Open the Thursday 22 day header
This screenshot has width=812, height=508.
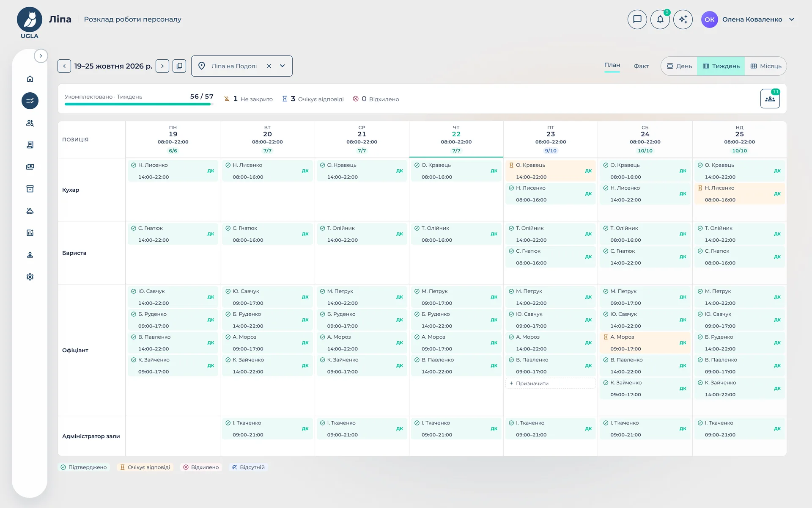(456, 139)
